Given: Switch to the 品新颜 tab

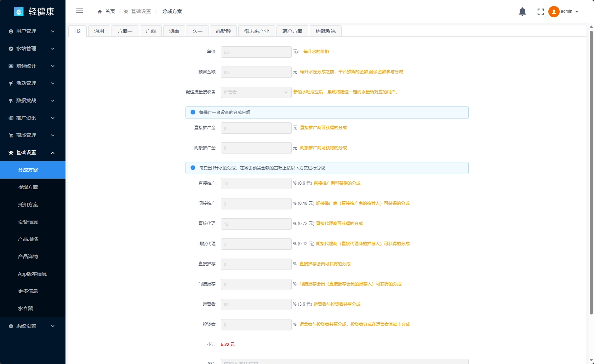Looking at the screenshot, I should coord(223,31).
